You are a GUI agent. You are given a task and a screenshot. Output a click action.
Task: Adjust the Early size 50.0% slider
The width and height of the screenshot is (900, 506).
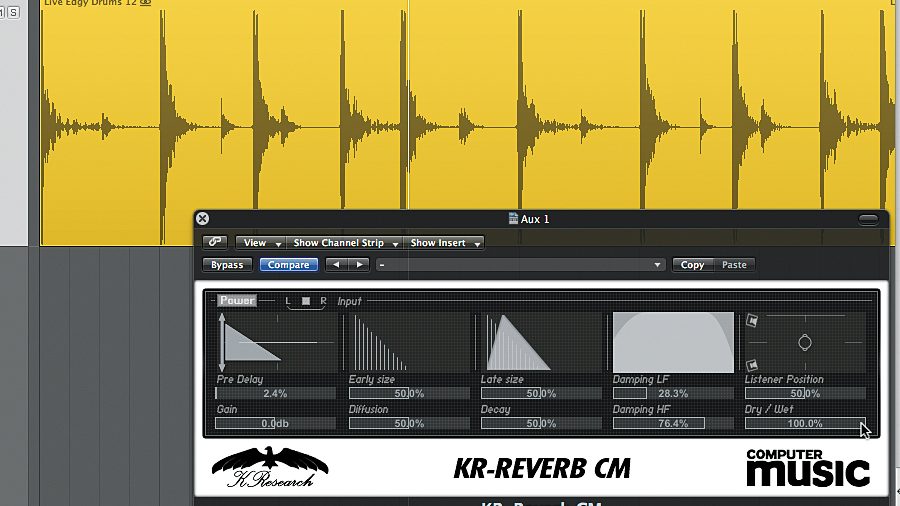coord(409,394)
